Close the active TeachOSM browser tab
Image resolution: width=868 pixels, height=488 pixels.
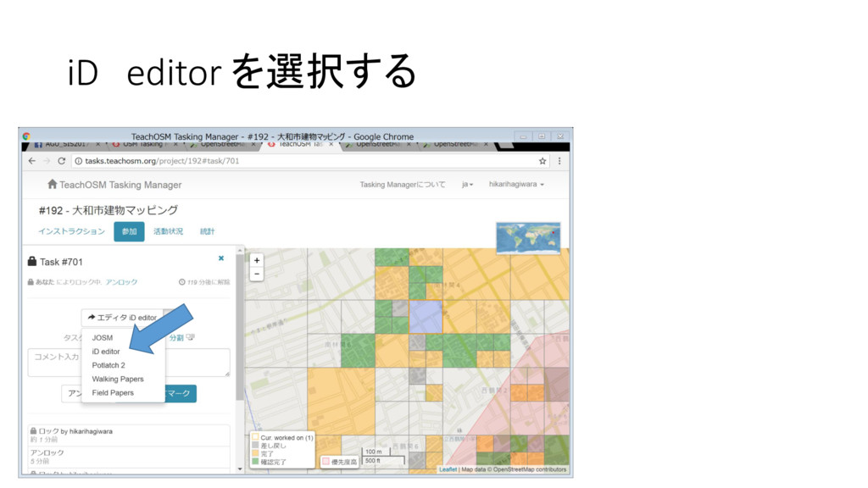coord(331,144)
